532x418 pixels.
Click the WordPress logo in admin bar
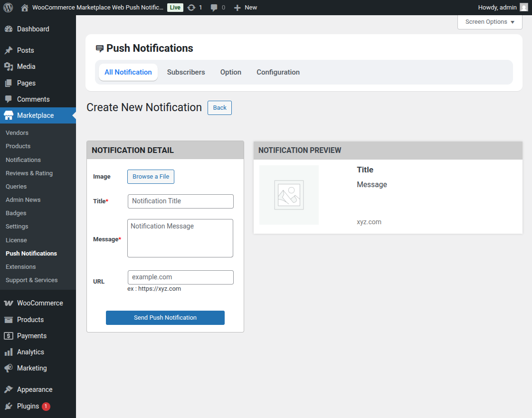[x=8, y=7]
